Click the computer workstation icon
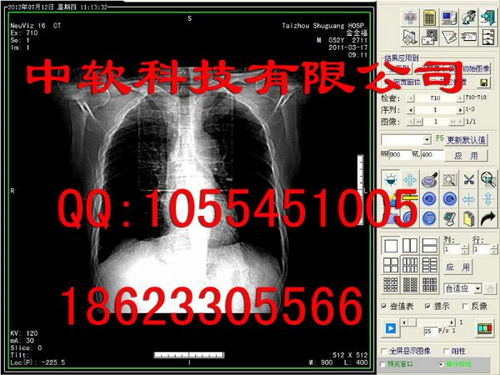This screenshot has height=375, width=500. click(x=449, y=17)
